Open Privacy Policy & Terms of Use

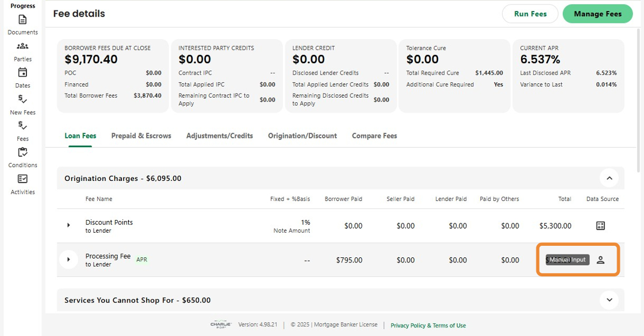(x=428, y=326)
